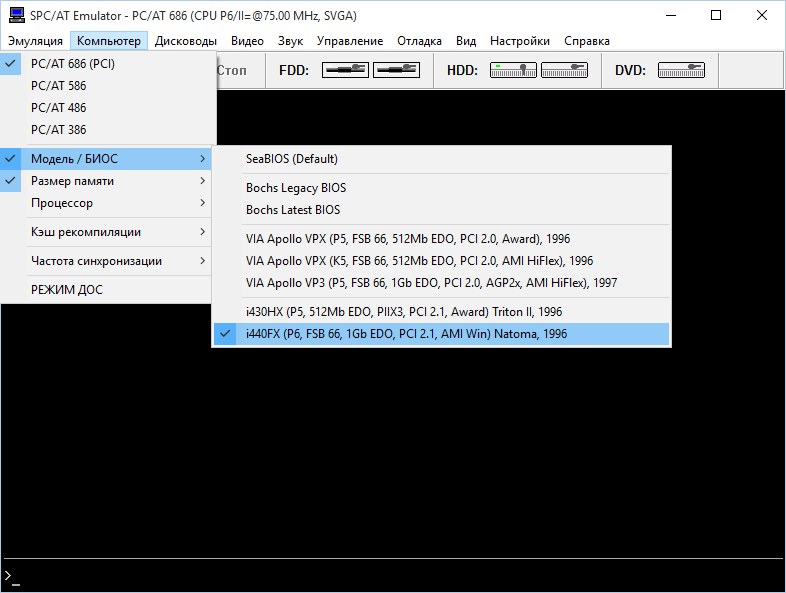The width and height of the screenshot is (786, 593).
Task: Click the first HDD drive icon
Action: [513, 70]
